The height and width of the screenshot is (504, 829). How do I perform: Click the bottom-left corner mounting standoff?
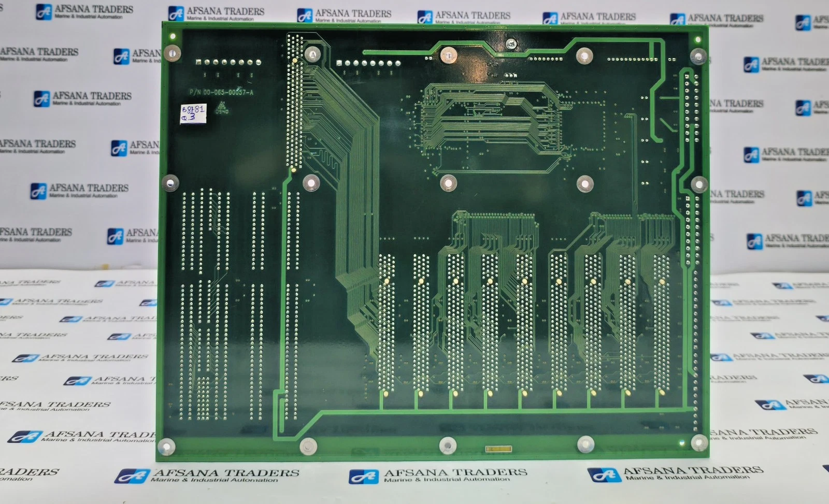[166, 445]
